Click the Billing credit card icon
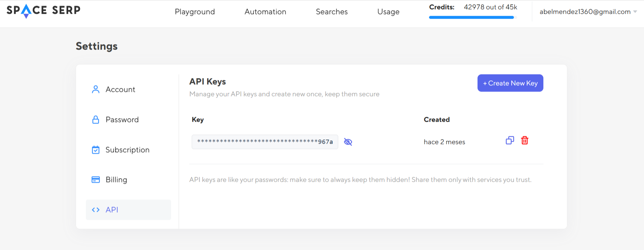Viewport: 644px width, 250px height. click(x=95, y=180)
